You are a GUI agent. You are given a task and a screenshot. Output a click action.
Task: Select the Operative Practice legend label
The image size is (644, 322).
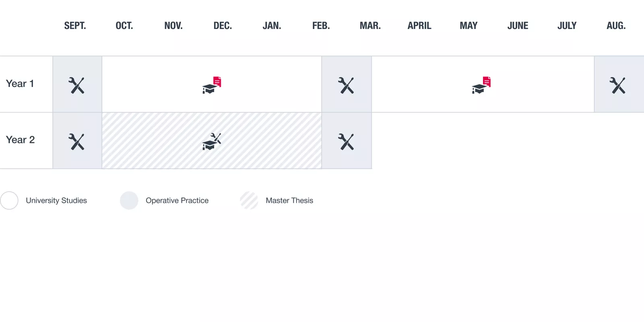(177, 200)
